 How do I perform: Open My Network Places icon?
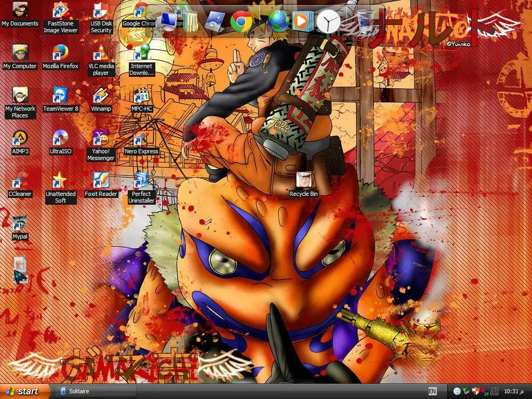click(20, 103)
